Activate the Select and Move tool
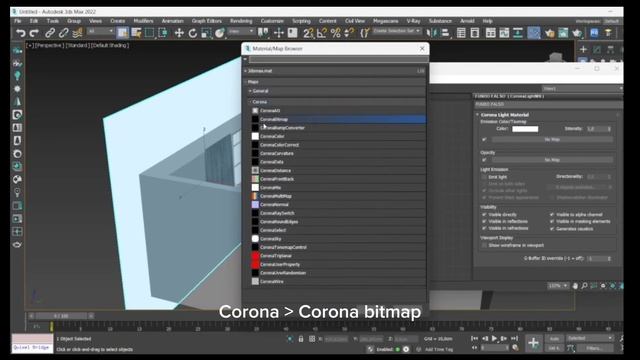 179,33
